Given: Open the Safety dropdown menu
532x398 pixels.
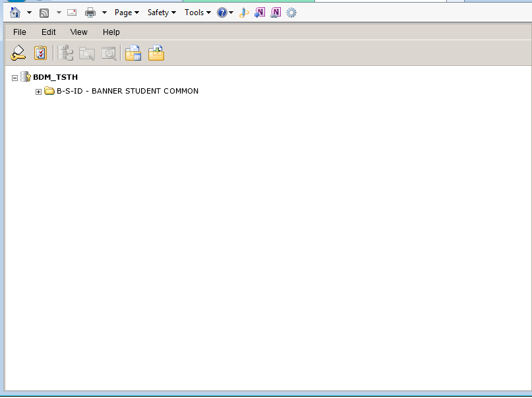Looking at the screenshot, I should pyautogui.click(x=161, y=13).
